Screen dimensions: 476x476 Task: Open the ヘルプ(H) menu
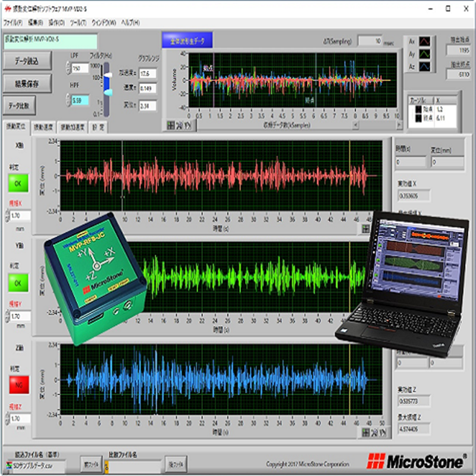click(x=130, y=23)
